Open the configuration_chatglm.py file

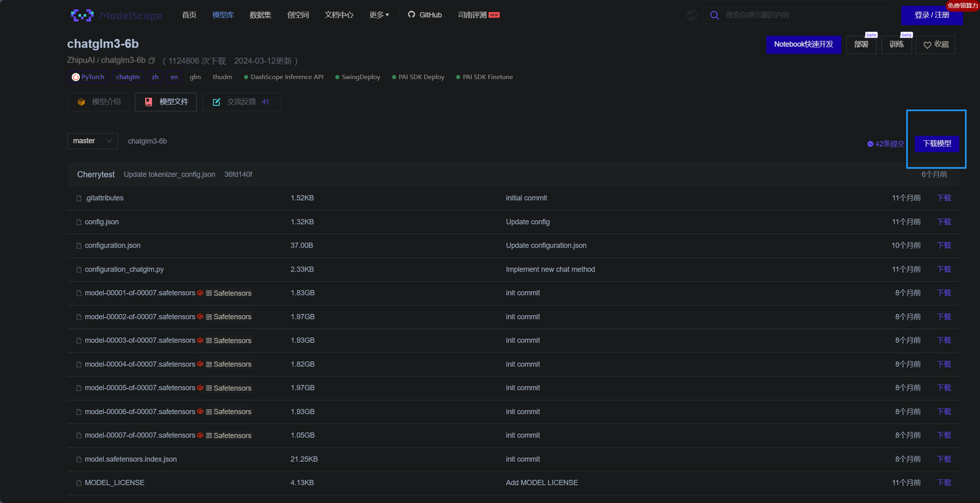click(124, 269)
